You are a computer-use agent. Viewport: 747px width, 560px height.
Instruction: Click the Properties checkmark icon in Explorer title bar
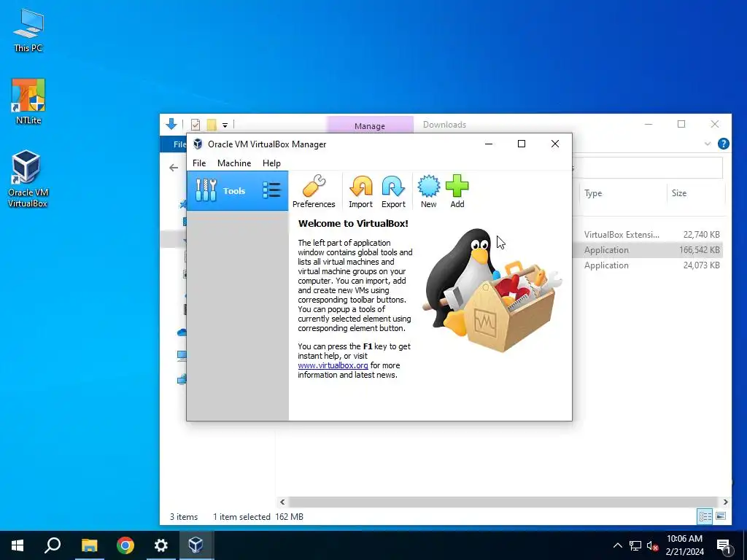[196, 125]
